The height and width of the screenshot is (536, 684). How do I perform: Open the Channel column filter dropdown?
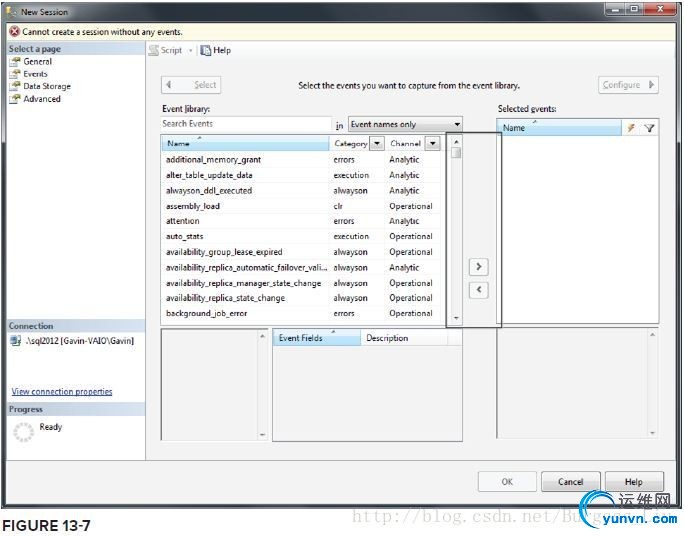[x=432, y=143]
